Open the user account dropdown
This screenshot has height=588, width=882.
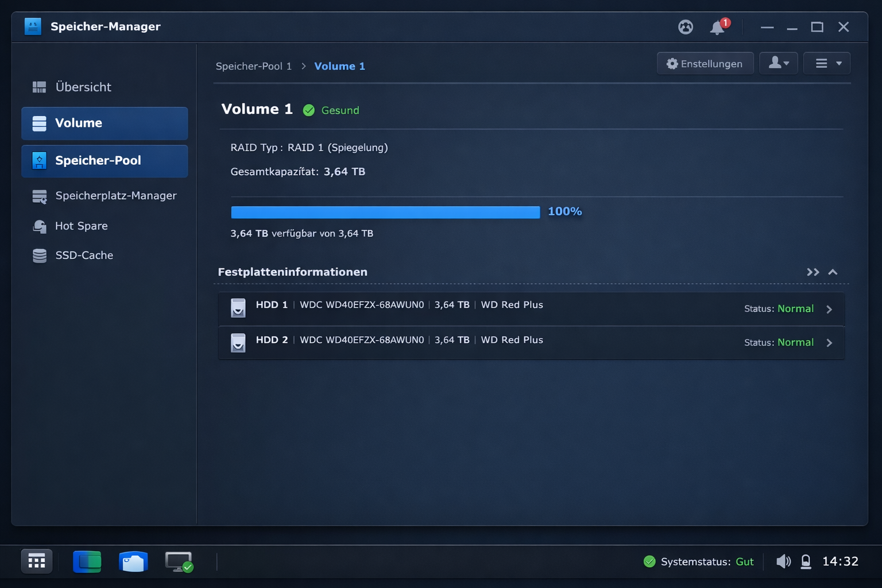[779, 63]
